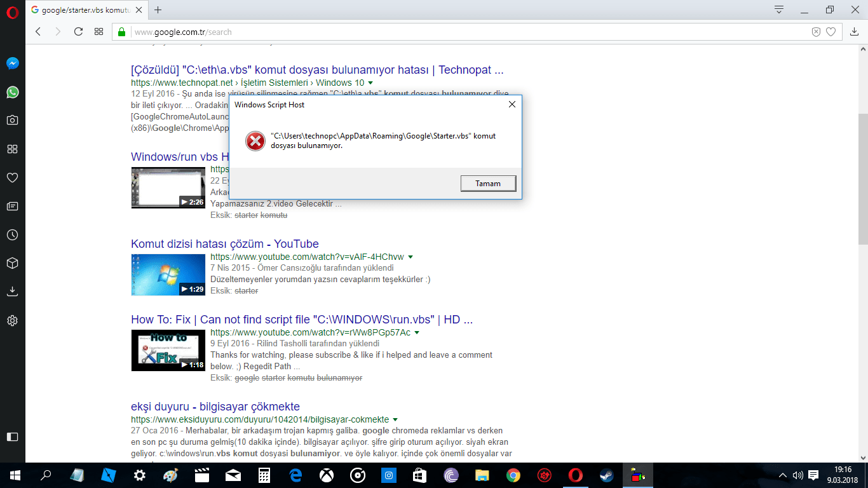The height and width of the screenshot is (488, 868).
Task: Play the 2:26 video thumbnail
Action: (x=168, y=187)
